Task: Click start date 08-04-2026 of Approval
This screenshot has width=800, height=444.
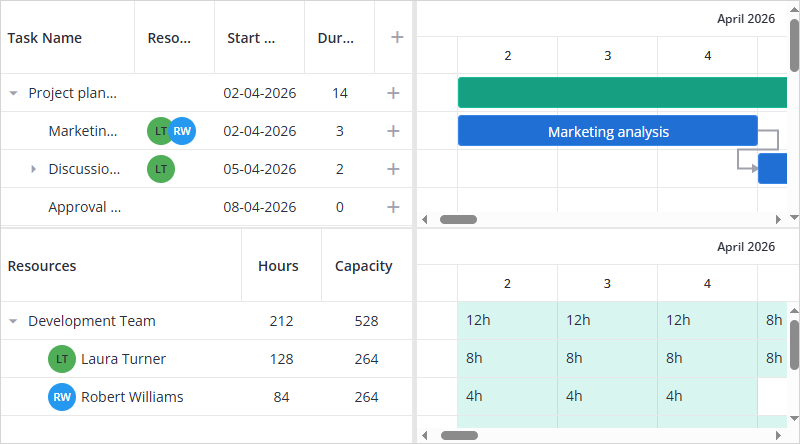Action: (260, 207)
